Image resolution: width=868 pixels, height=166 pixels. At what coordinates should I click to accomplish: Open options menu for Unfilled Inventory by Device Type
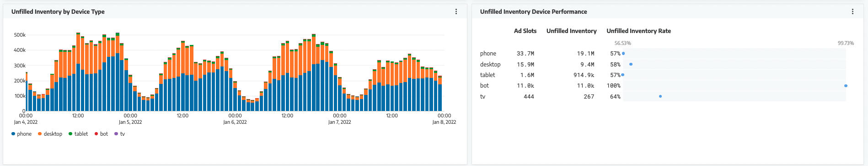pos(456,11)
